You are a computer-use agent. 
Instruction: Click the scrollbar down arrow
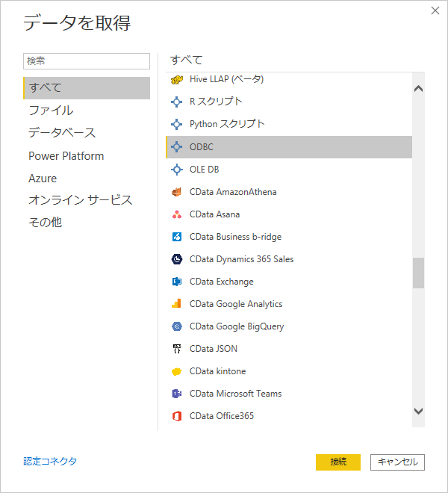coord(418,411)
